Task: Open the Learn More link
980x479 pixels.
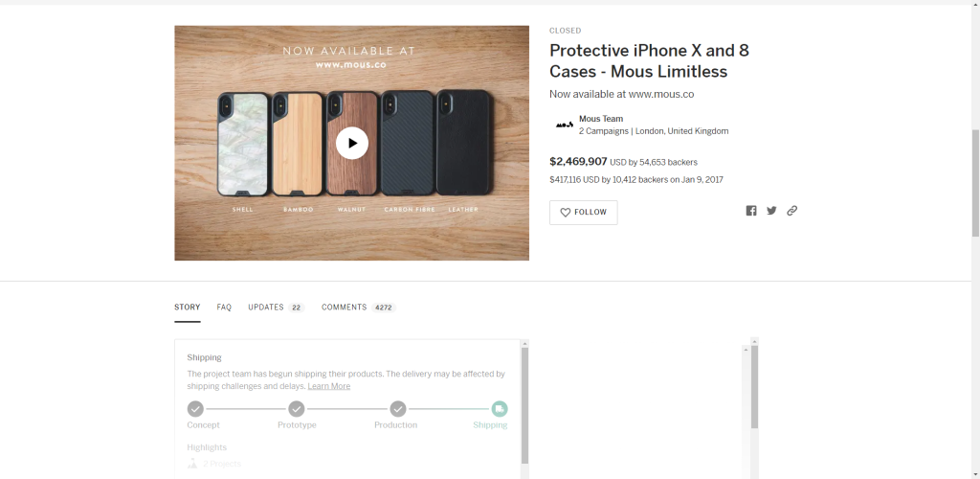Action: pos(329,386)
